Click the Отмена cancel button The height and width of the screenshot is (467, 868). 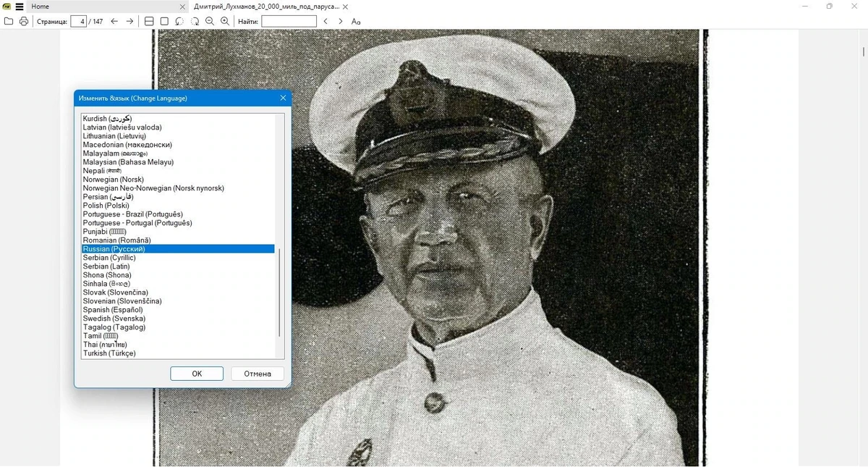258,374
